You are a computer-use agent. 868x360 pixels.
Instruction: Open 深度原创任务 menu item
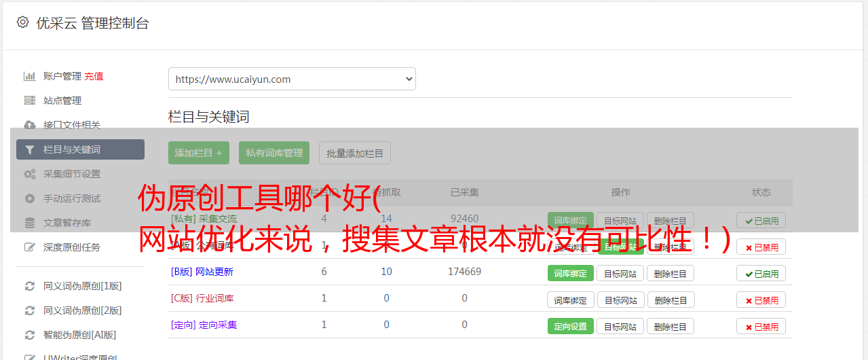coord(72,247)
